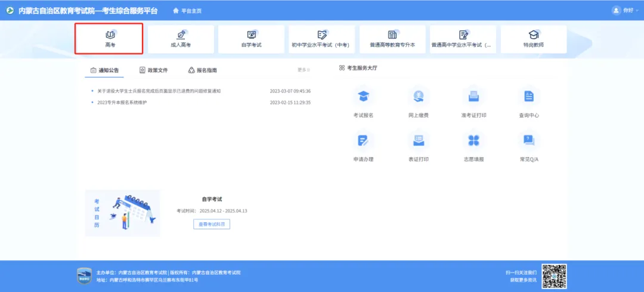The image size is (644, 292).
Task: Click the 申请办理 icon
Action: pos(363,142)
